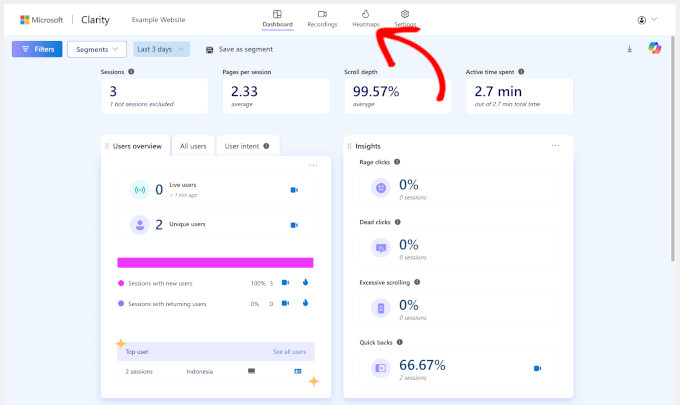Click the magenta new users session bar

coord(215,262)
